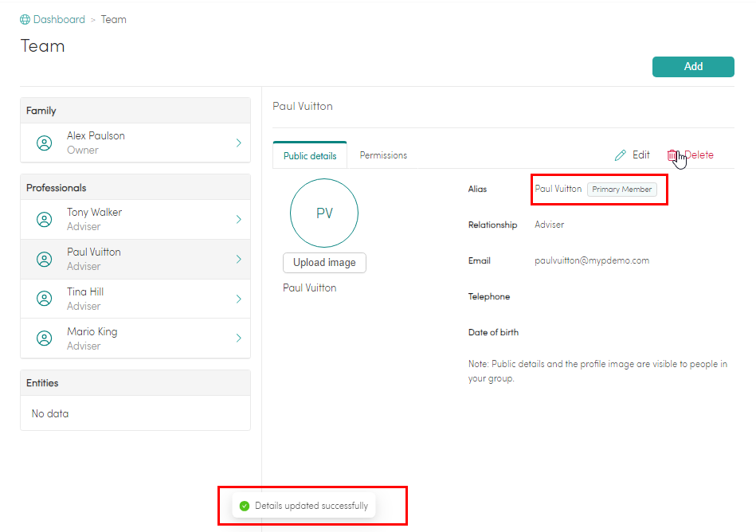Click the Upload image button
The image size is (756, 532).
(324, 263)
